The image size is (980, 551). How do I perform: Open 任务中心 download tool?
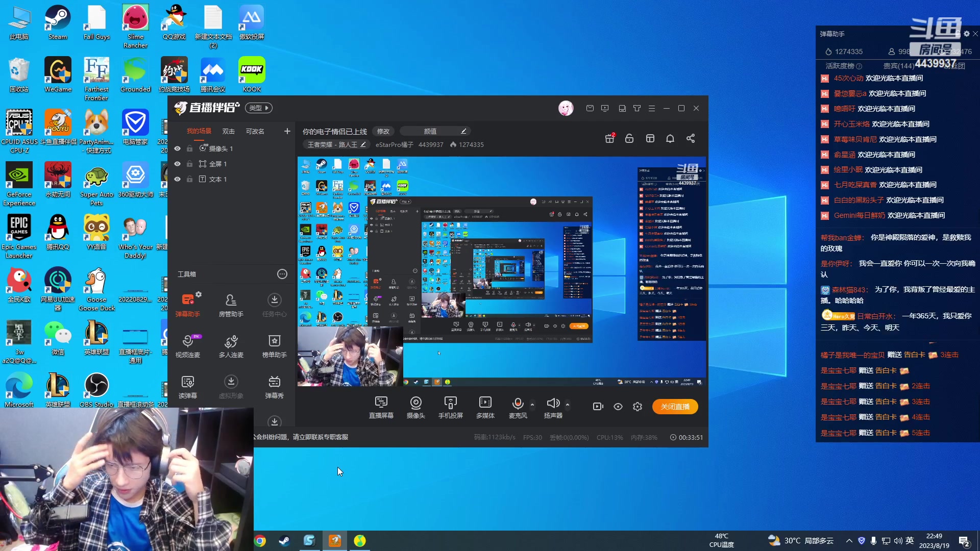[274, 305]
